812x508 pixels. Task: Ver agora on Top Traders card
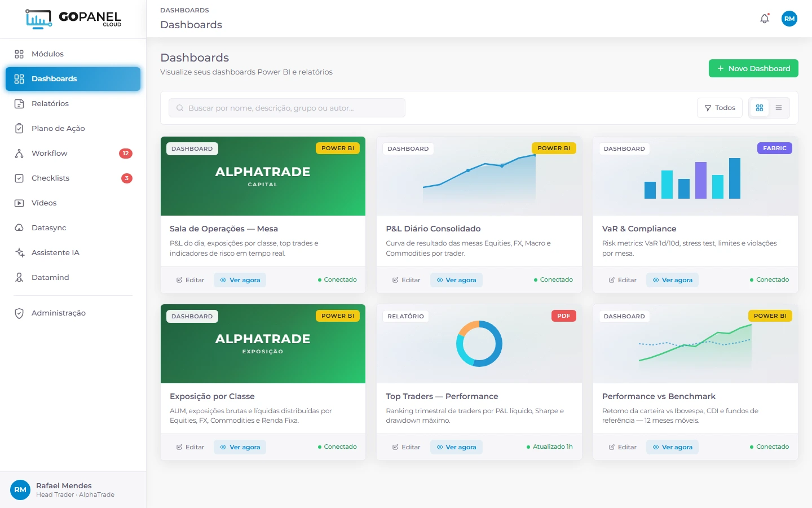[x=456, y=447]
